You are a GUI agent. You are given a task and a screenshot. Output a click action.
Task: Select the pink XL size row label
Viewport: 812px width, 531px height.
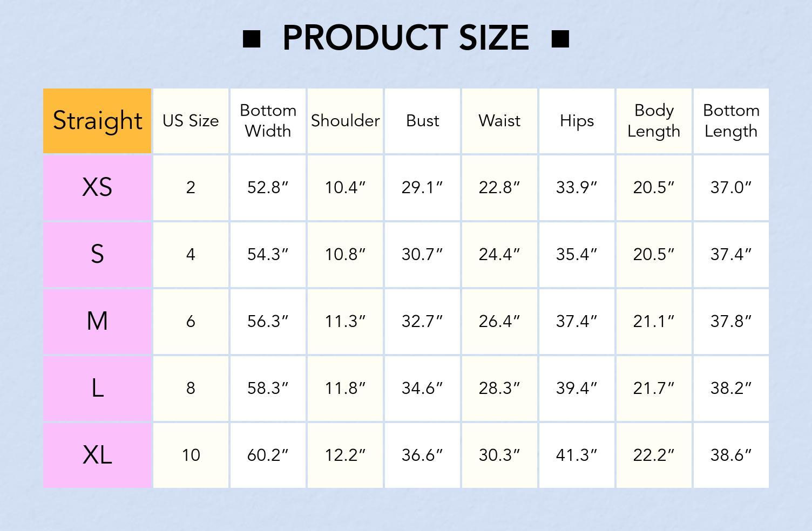pos(97,455)
